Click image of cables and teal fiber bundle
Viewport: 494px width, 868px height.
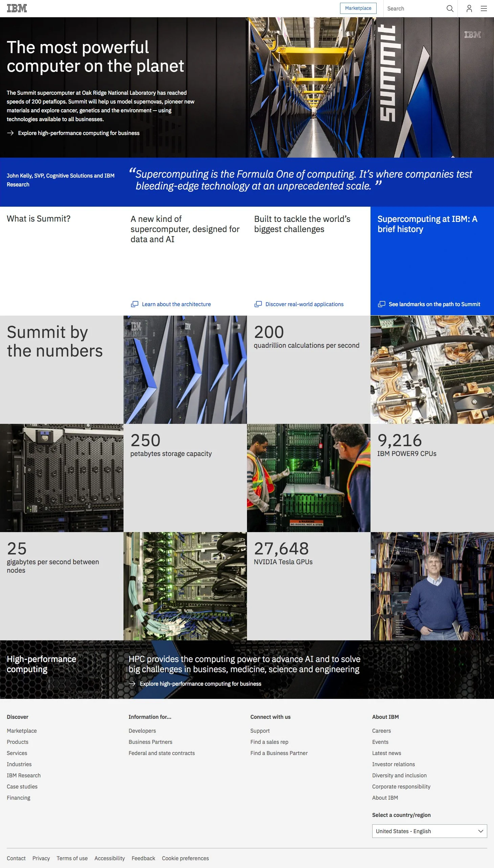(185, 586)
